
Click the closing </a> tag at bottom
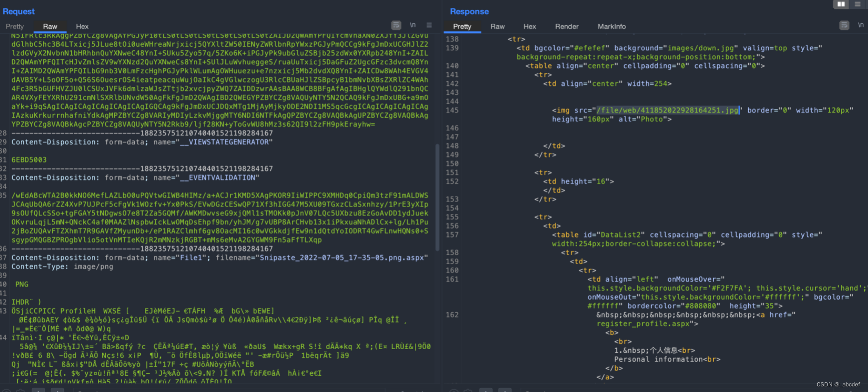click(605, 377)
